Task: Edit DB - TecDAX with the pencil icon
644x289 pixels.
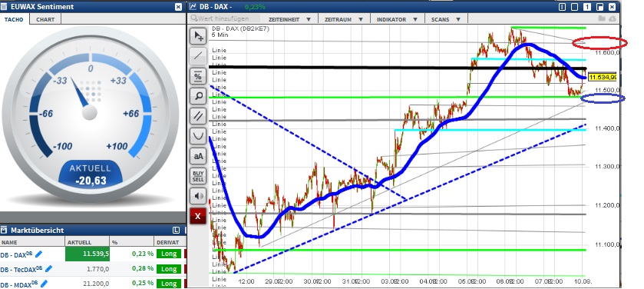Action: pyautogui.click(x=48, y=269)
